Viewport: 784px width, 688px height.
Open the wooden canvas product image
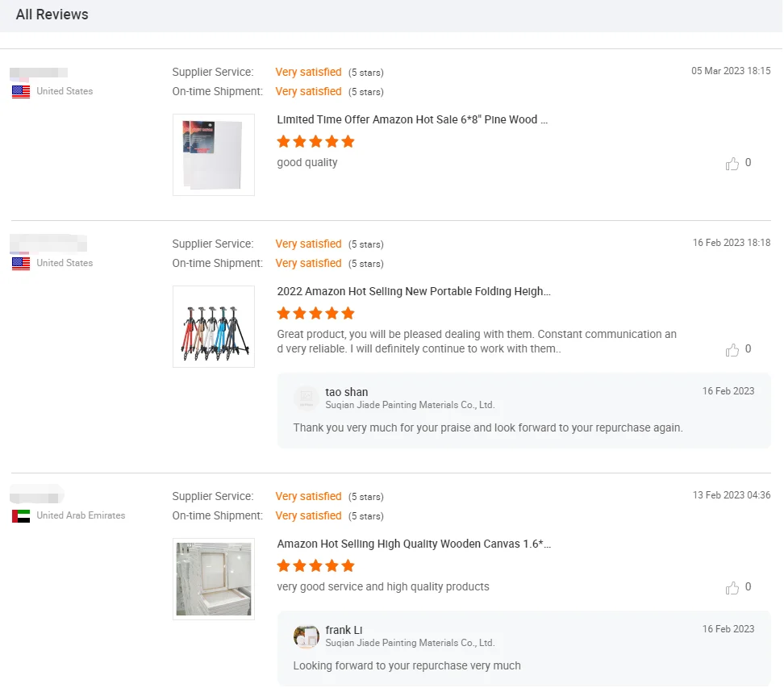click(214, 579)
